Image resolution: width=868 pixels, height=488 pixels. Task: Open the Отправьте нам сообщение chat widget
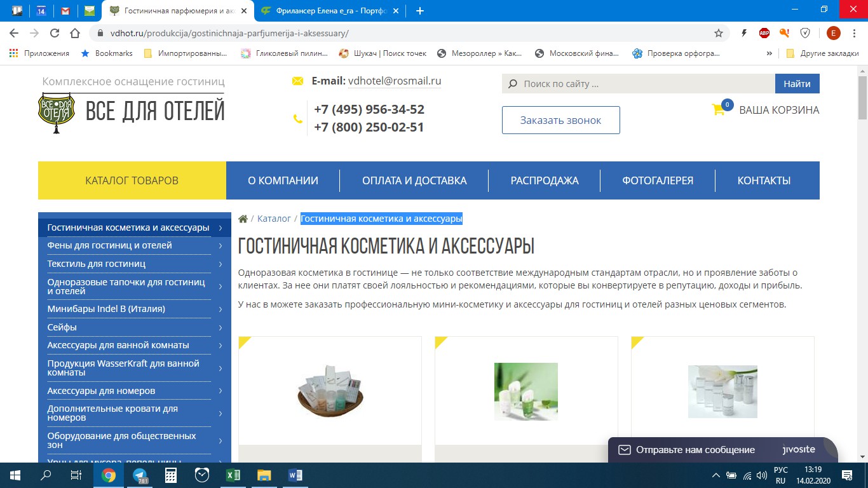pyautogui.click(x=723, y=450)
